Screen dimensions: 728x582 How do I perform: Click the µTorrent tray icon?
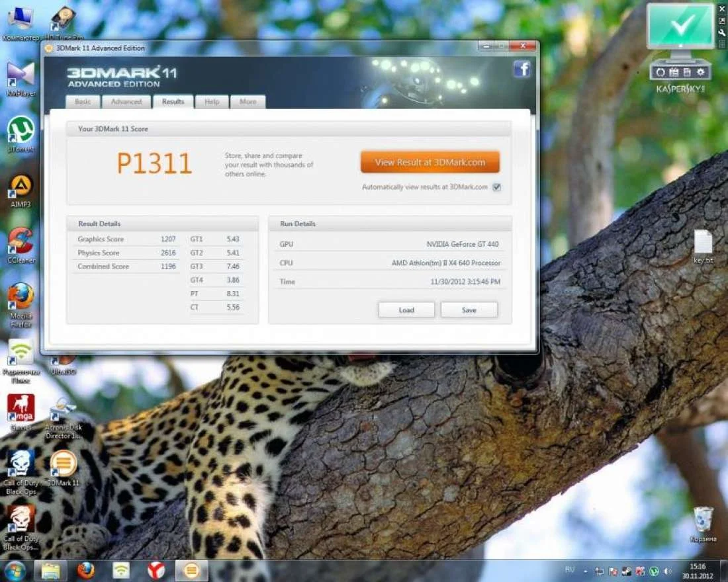[654, 571]
